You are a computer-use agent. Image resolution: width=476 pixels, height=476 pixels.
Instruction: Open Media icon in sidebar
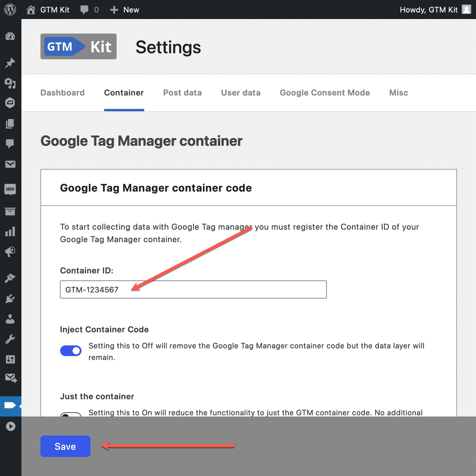coord(10,83)
